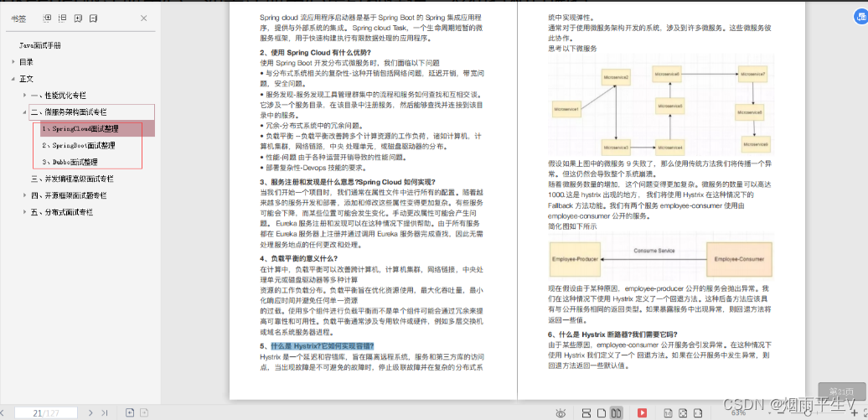Open bookmark 二、微服务架构面试专栏
The height and width of the screenshot is (420, 868).
pos(70,112)
